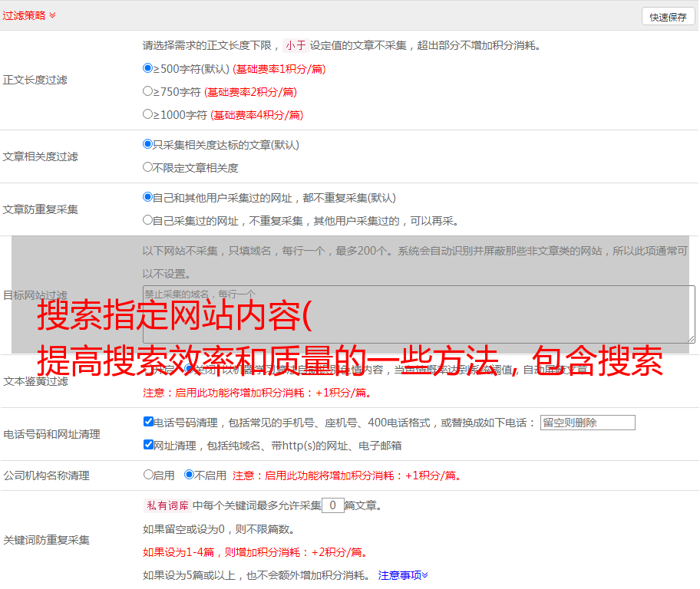
Task: Select the ≥500字符(默认) radio option
Action: (148, 68)
